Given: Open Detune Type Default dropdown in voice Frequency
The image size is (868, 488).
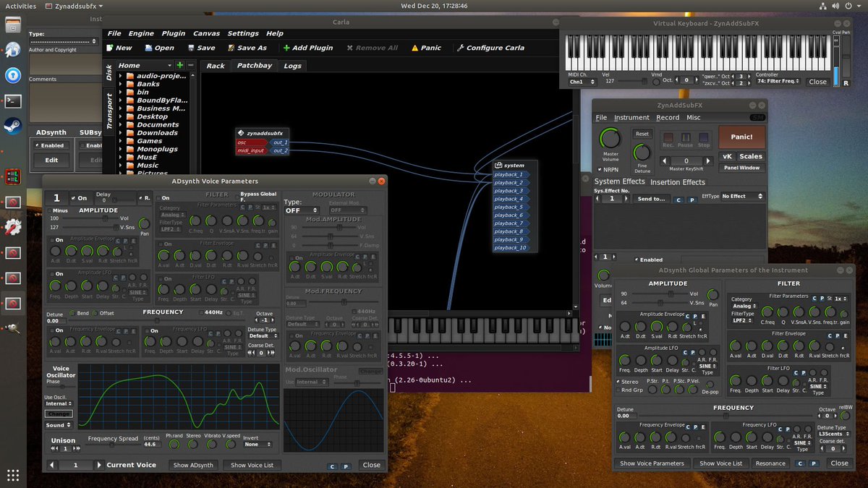Looking at the screenshot, I should click(263, 336).
